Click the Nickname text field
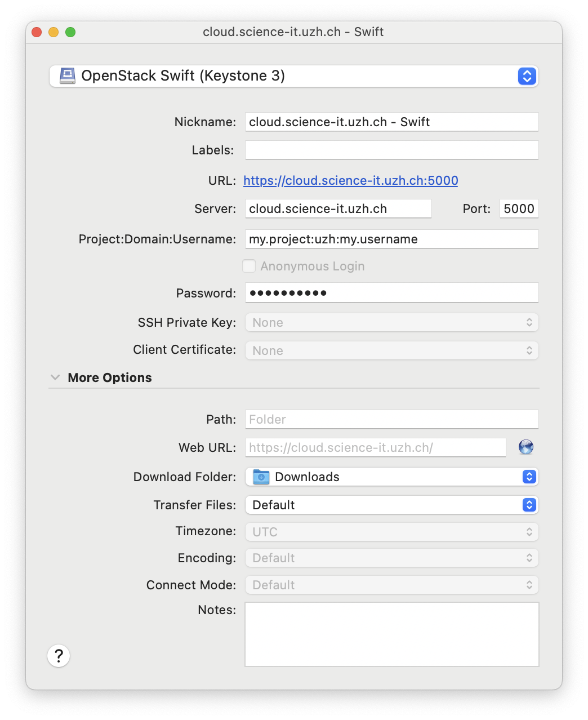This screenshot has height=720, width=588. pyautogui.click(x=391, y=122)
